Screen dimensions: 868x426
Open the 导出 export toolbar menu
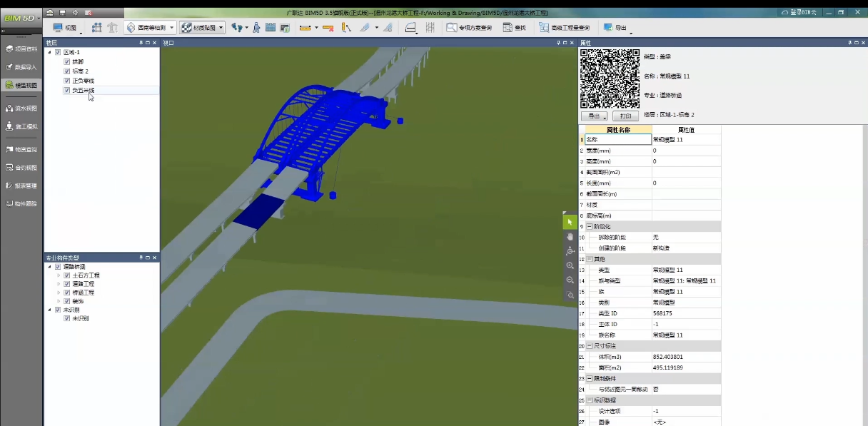[x=617, y=27]
